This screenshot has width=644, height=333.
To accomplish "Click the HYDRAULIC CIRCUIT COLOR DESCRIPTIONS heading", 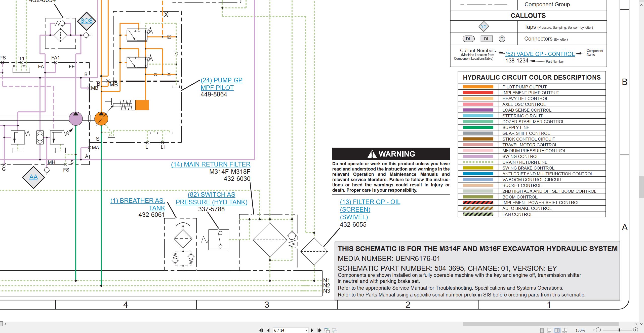I will click(x=532, y=78).
